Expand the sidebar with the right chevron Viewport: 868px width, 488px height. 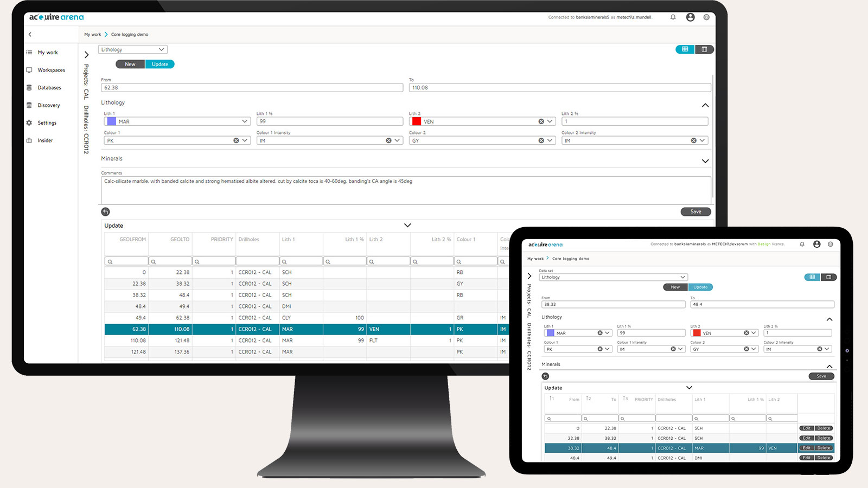tap(86, 55)
